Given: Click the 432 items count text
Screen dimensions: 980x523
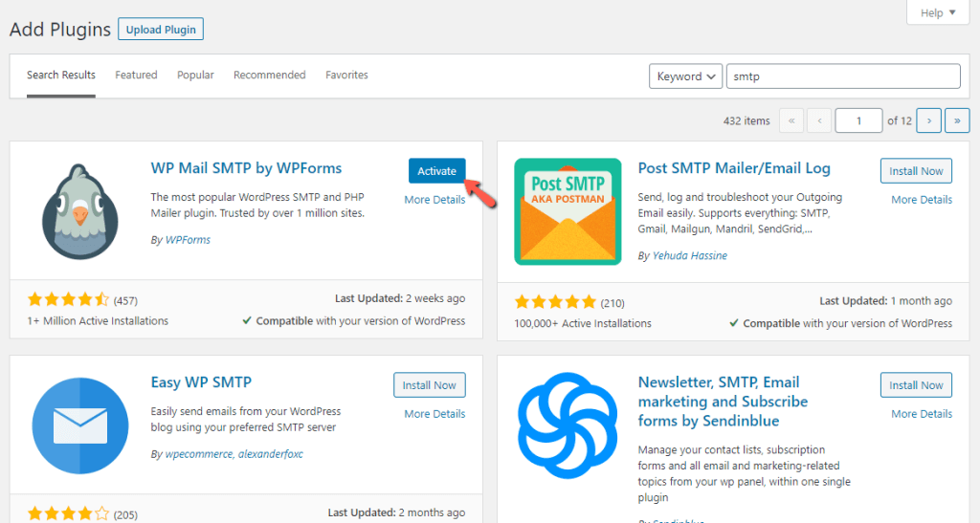Looking at the screenshot, I should point(746,121).
